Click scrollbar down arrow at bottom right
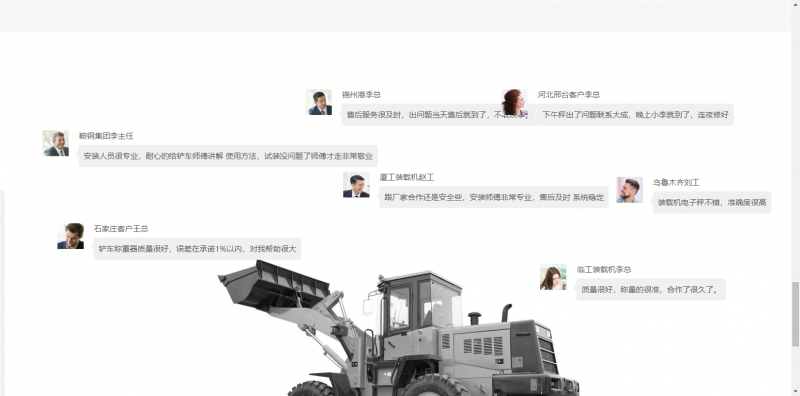Image resolution: width=800 pixels, height=396 pixels. 795,392
